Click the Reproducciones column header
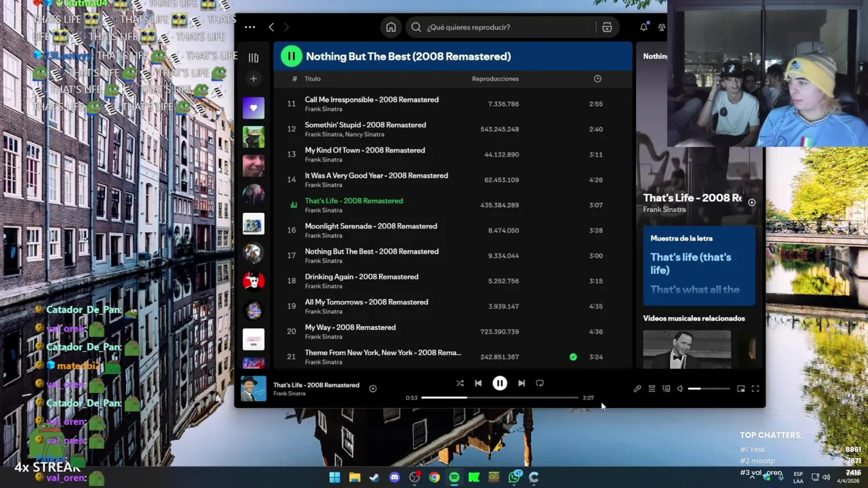The height and width of the screenshot is (488, 868). 495,79
